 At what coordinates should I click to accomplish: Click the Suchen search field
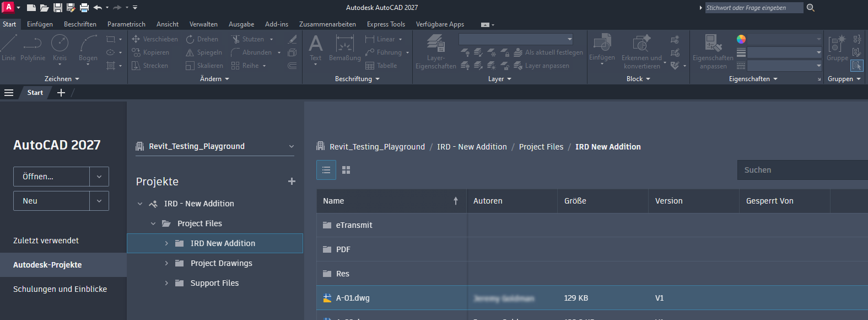coord(802,170)
